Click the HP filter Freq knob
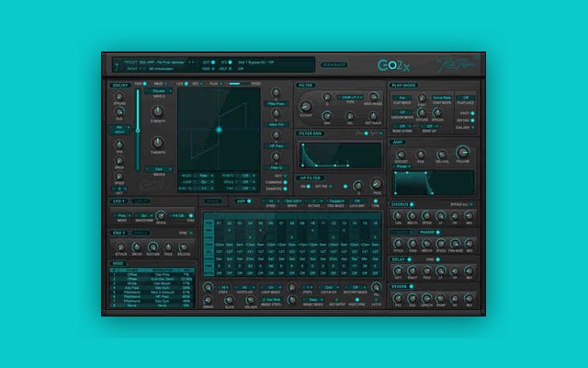The width and height of the screenshot is (588, 368). (x=377, y=184)
